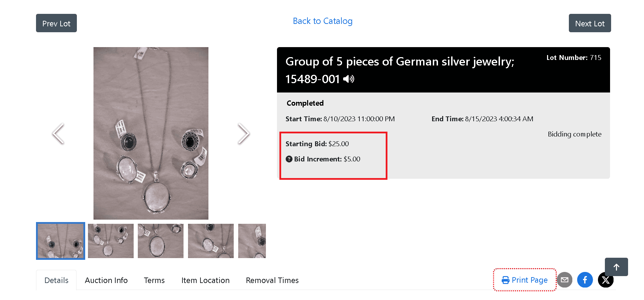
Task: Navigate to the previous lot
Action: [x=56, y=23]
